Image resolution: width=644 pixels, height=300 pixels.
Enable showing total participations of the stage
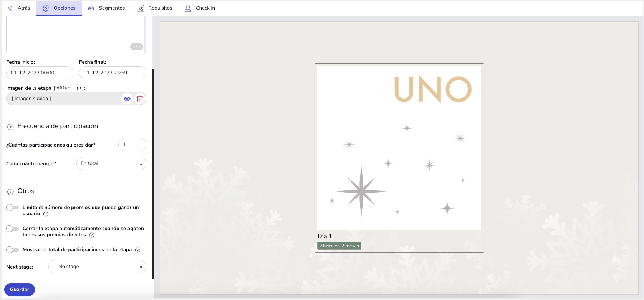coord(13,250)
